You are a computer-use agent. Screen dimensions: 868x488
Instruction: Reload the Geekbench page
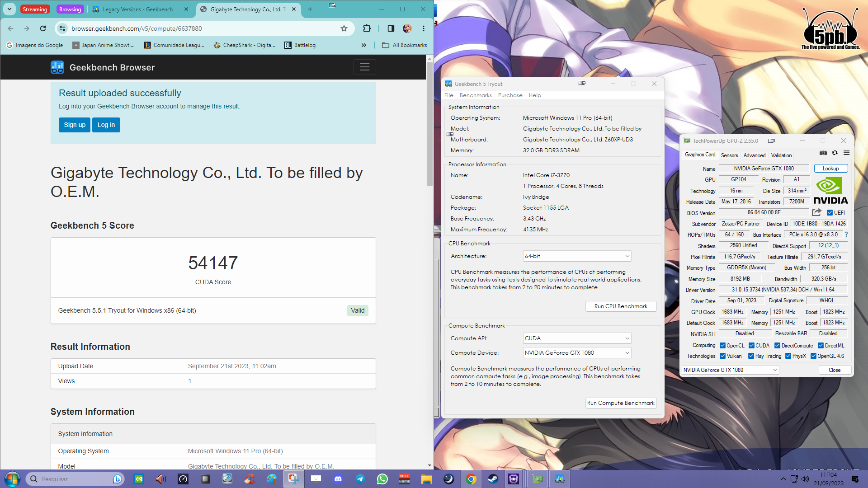pyautogui.click(x=43, y=28)
